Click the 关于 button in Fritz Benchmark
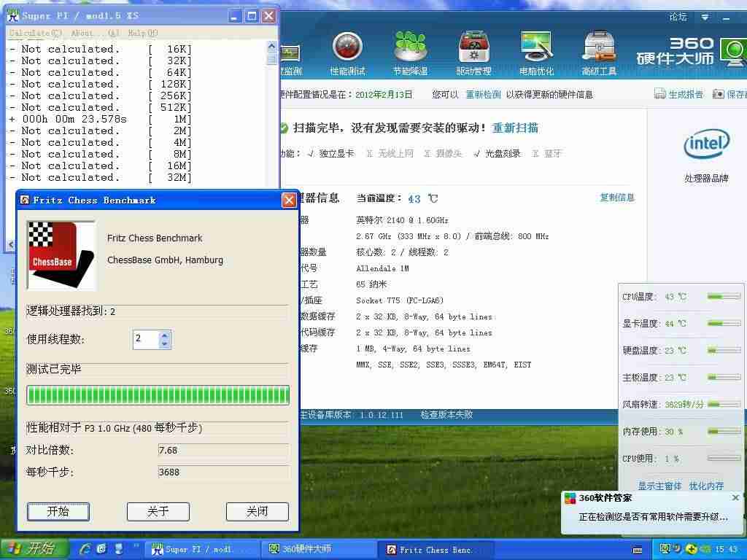Screen dimensions: 747x560 tap(158, 511)
